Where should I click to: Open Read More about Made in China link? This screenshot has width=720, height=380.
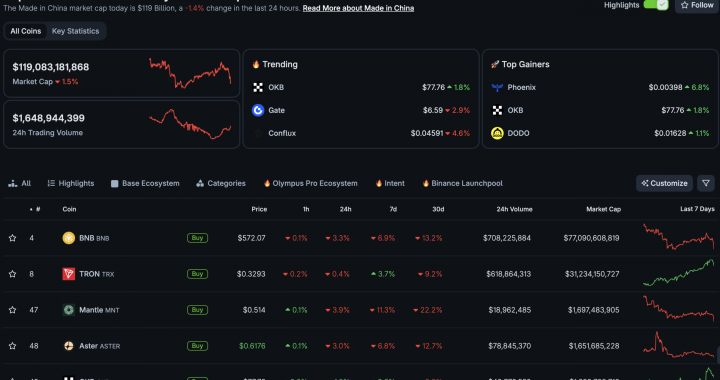click(358, 8)
